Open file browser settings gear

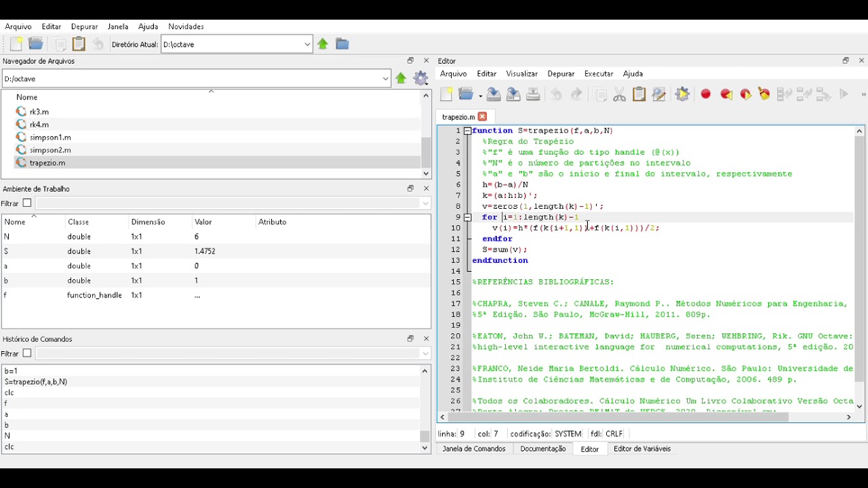(x=421, y=79)
